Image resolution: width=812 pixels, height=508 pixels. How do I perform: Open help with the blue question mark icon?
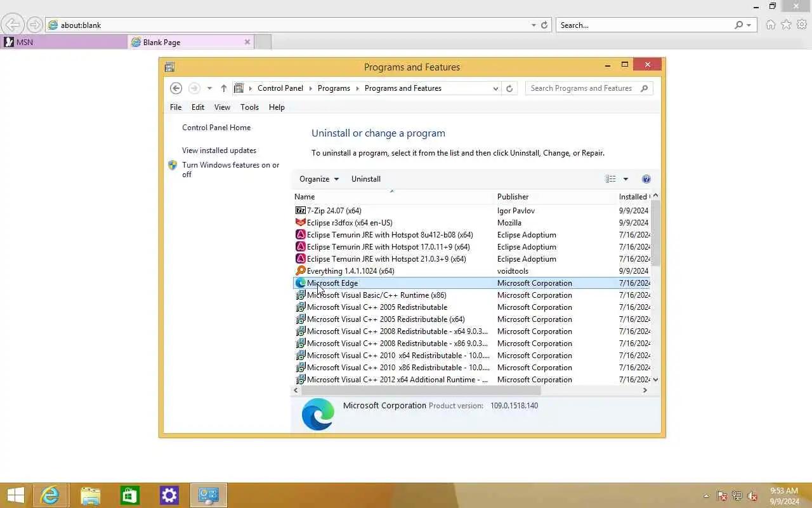646,179
